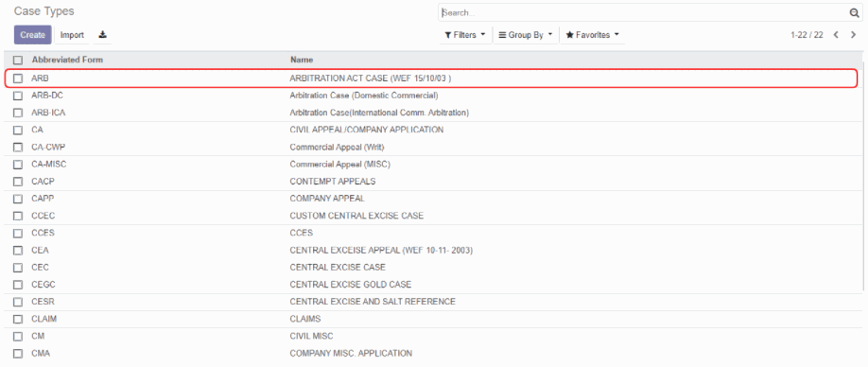Sort by Name column header
Image resolution: width=868 pixels, height=367 pixels.
[301, 60]
